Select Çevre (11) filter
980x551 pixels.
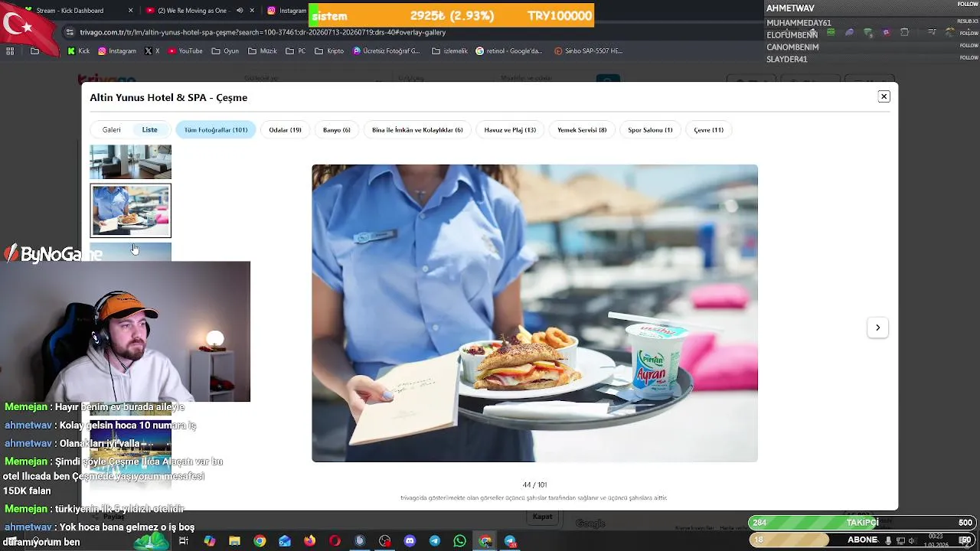point(708,130)
